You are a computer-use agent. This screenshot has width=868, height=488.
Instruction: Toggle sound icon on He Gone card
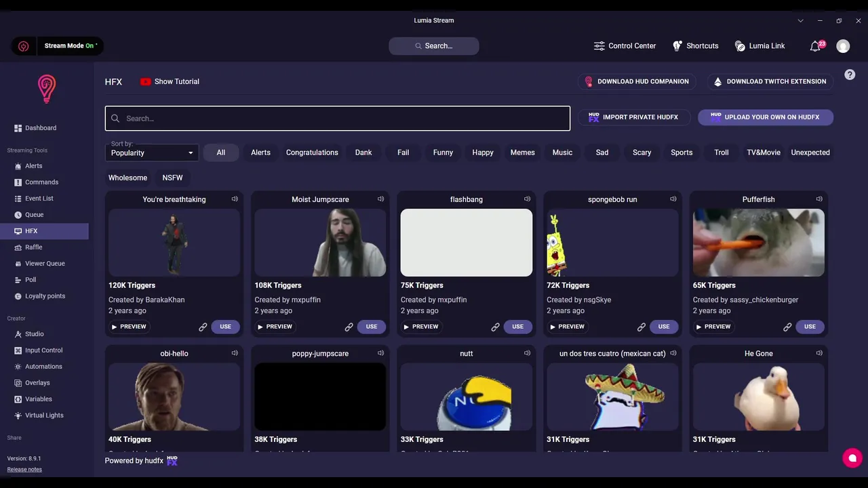pyautogui.click(x=819, y=353)
